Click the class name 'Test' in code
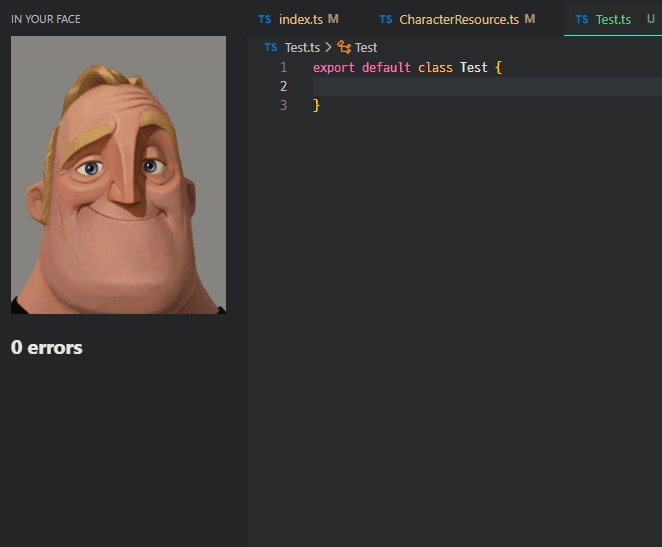This screenshot has width=662, height=547. pos(474,68)
